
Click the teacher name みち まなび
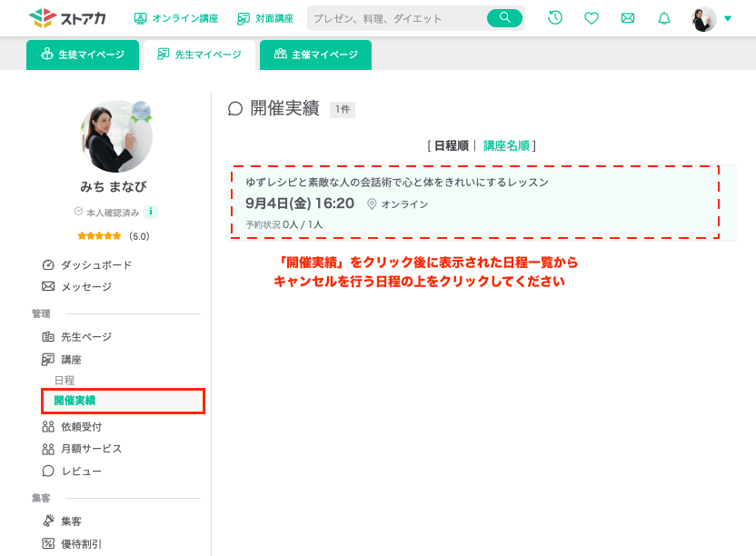coord(114,186)
